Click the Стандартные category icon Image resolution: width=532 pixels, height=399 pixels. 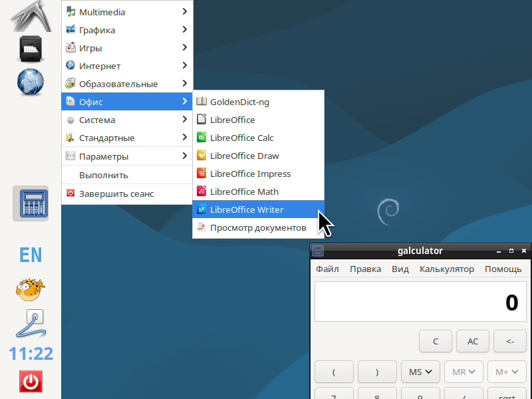[70, 138]
